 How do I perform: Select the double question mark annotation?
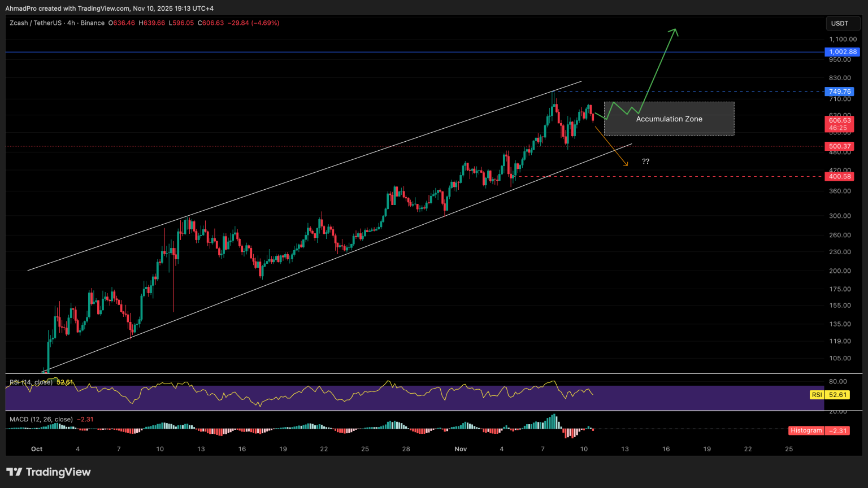(645, 162)
